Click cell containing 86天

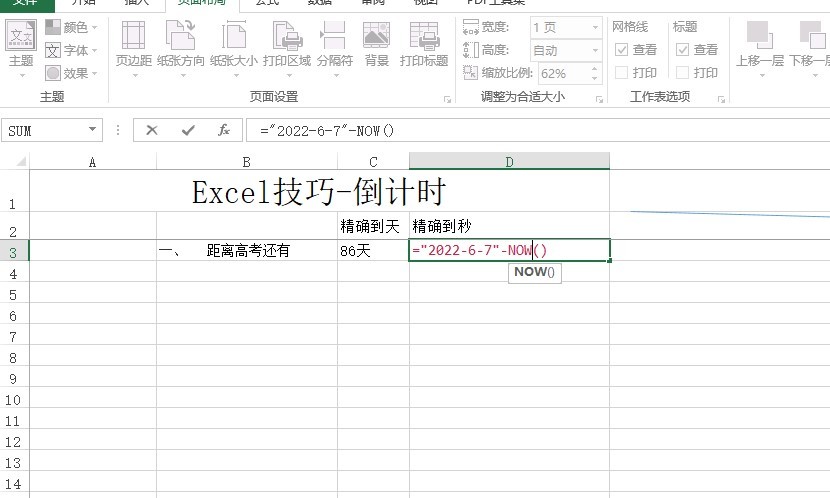pyautogui.click(x=373, y=250)
